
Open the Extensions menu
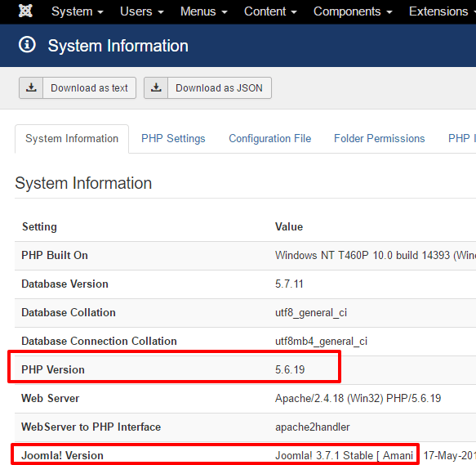click(x=442, y=11)
